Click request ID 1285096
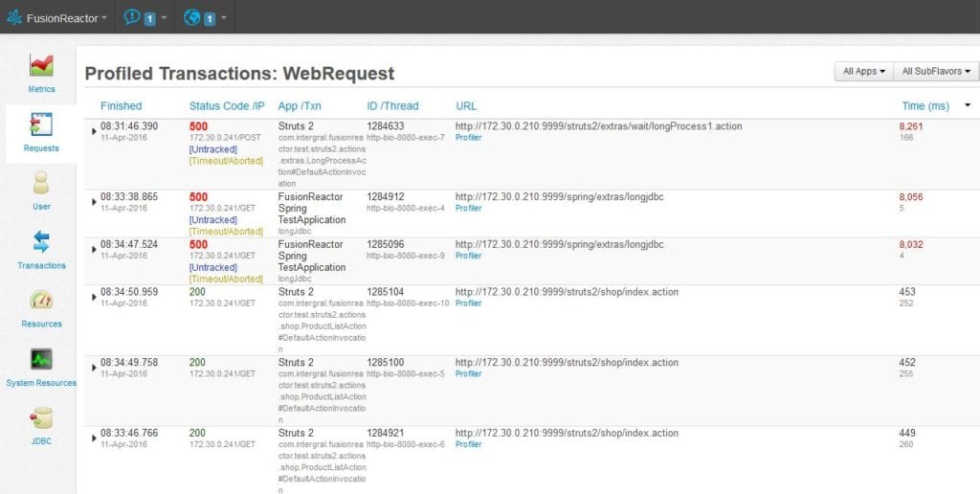This screenshot has width=980, height=494. (385, 244)
